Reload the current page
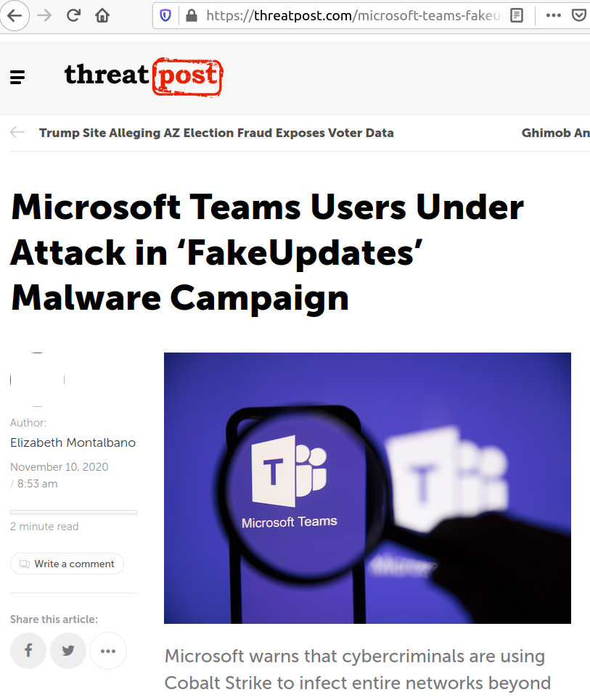Image resolution: width=590 pixels, height=700 pixels. click(73, 16)
